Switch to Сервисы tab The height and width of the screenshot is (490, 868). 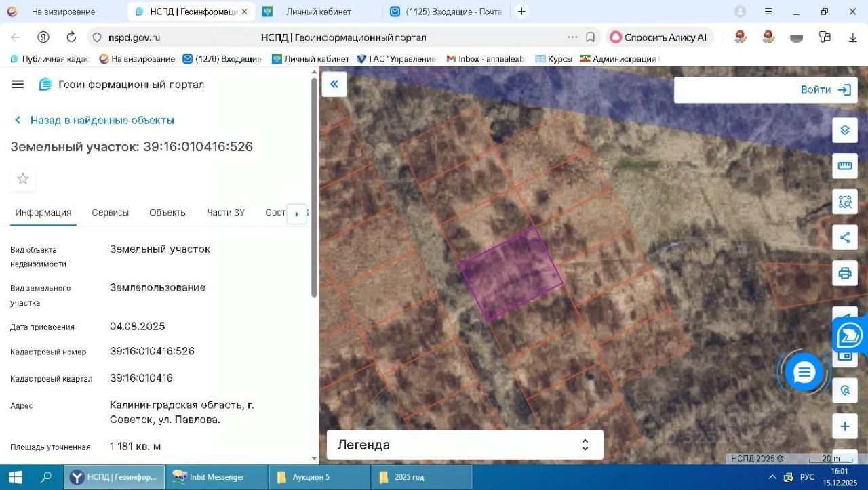pyautogui.click(x=111, y=213)
